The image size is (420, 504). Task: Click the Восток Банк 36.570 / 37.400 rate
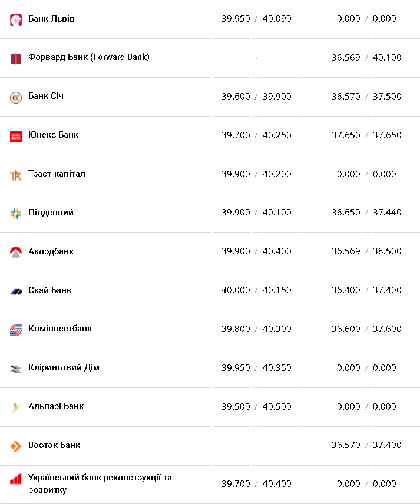click(366, 445)
